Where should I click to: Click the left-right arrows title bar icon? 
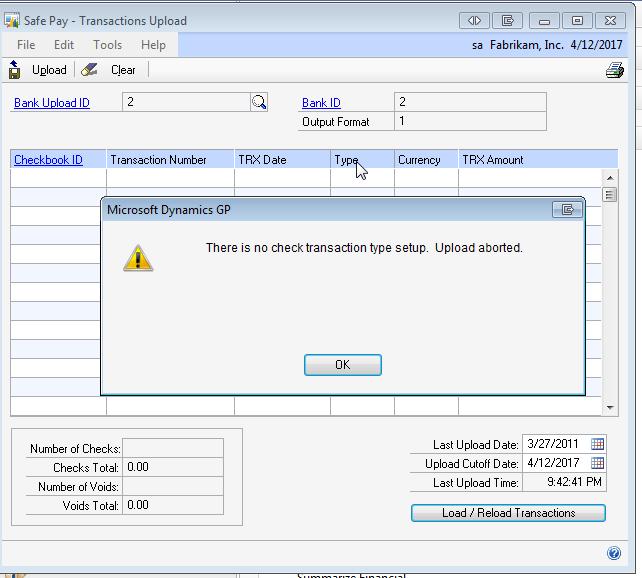(x=474, y=20)
